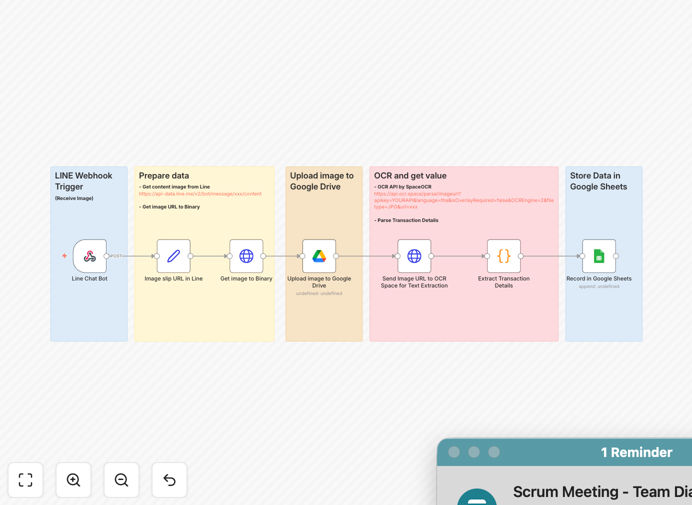Viewport: 692px width, 505px height.
Task: Select Store Data in Google Sheets sticky title
Action: 598,181
